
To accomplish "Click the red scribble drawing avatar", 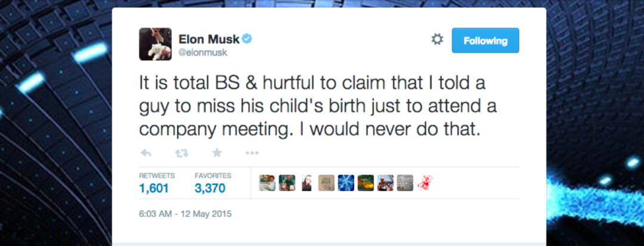I will point(425,183).
